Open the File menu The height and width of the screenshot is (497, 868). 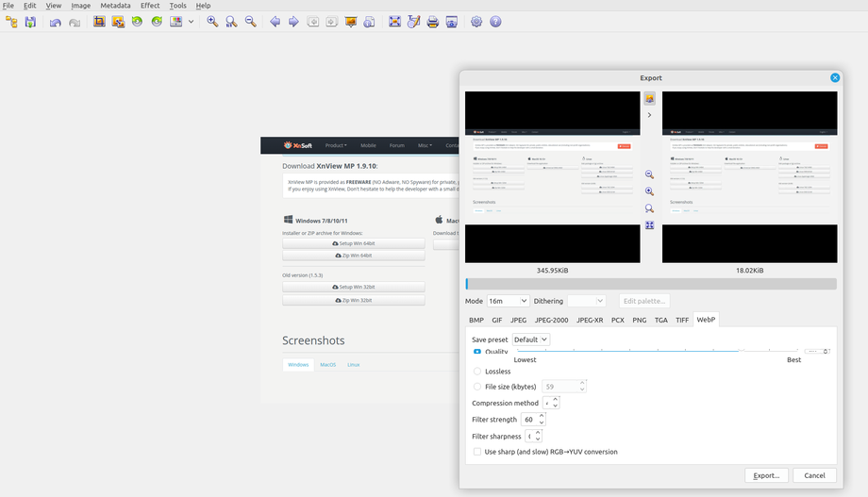coord(8,6)
